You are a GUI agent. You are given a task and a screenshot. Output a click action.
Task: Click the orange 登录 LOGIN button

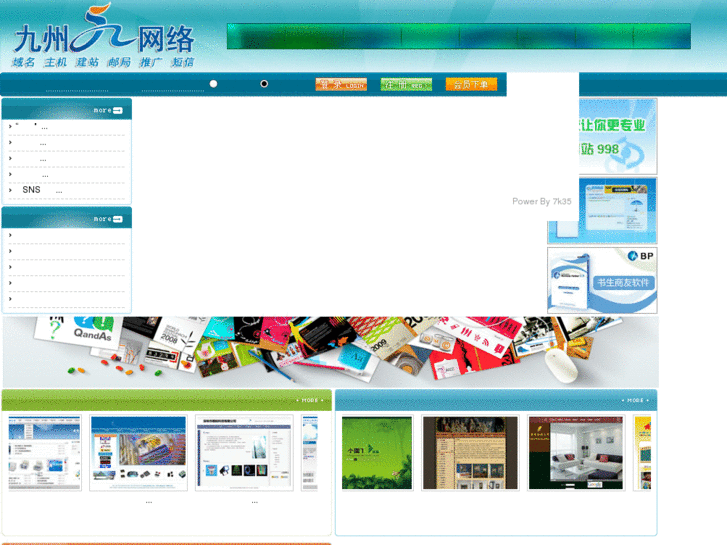341,84
